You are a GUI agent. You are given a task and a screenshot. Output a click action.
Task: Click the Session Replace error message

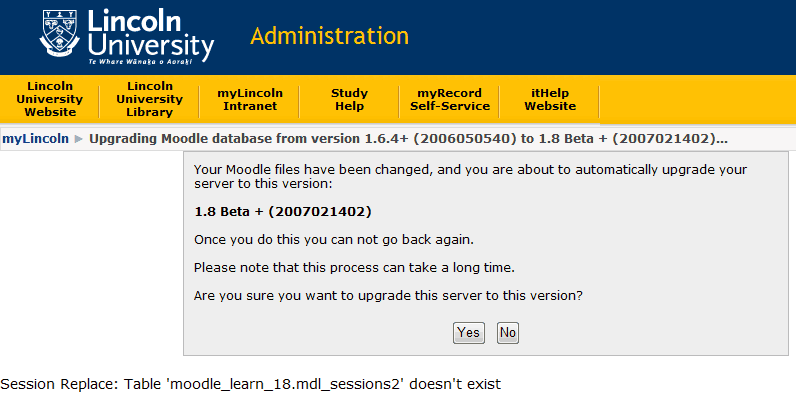click(251, 384)
